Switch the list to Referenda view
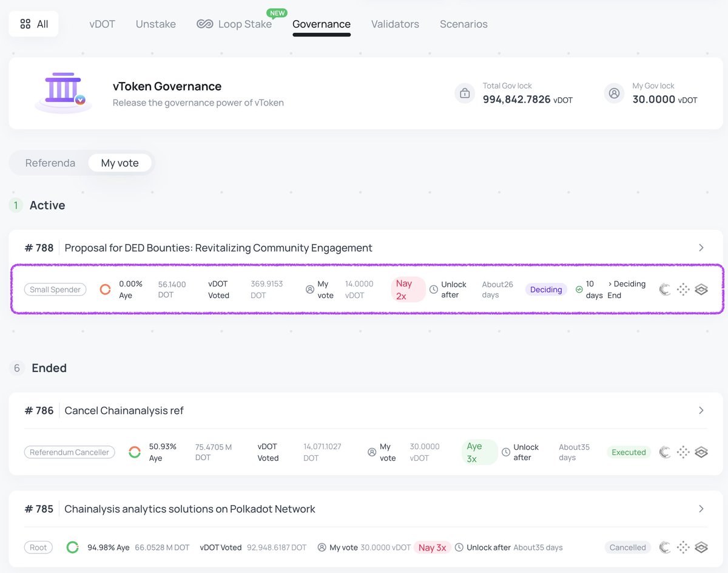The width and height of the screenshot is (728, 573). pos(50,163)
